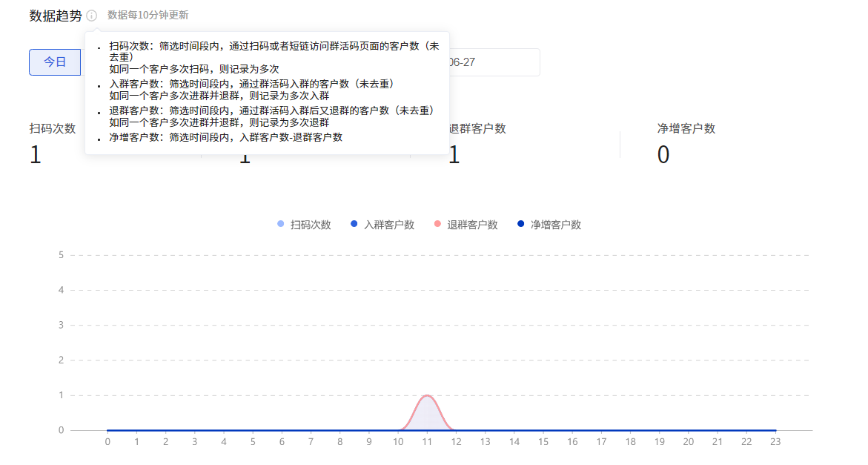Click the value 1 under 退群客户数 stat
The width and height of the screenshot is (868, 465).
coord(454,155)
